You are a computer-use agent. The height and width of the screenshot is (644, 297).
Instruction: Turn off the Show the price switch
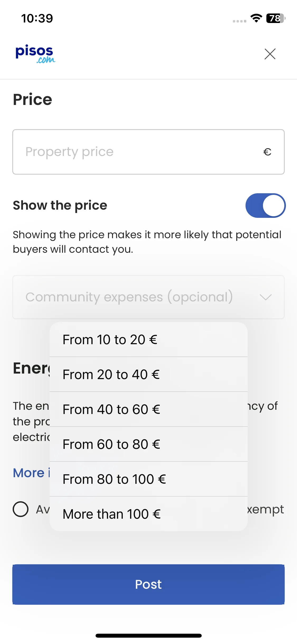(x=265, y=206)
